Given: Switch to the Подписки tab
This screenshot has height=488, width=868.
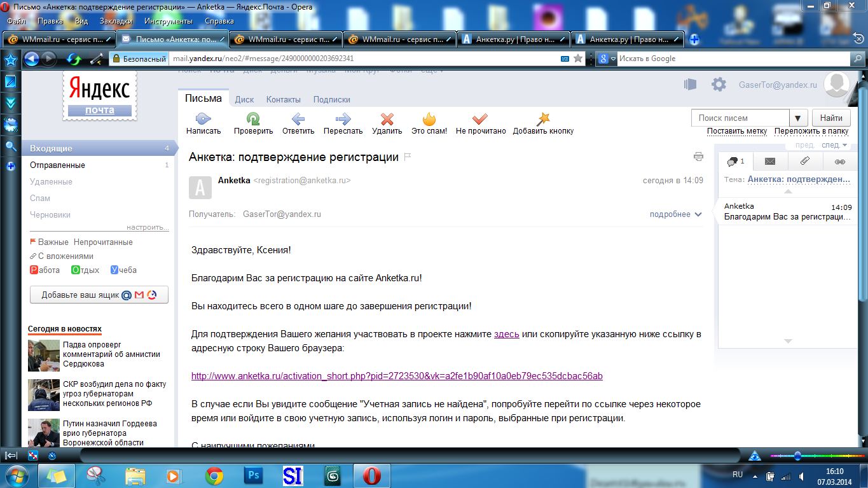Looking at the screenshot, I should (x=332, y=99).
